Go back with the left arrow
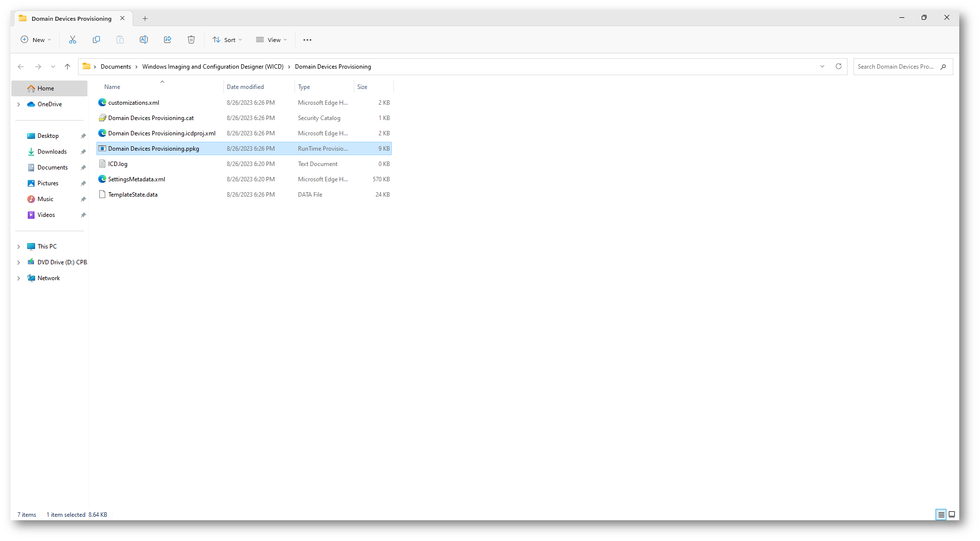Screen dimensions: 980x541 click(21, 67)
